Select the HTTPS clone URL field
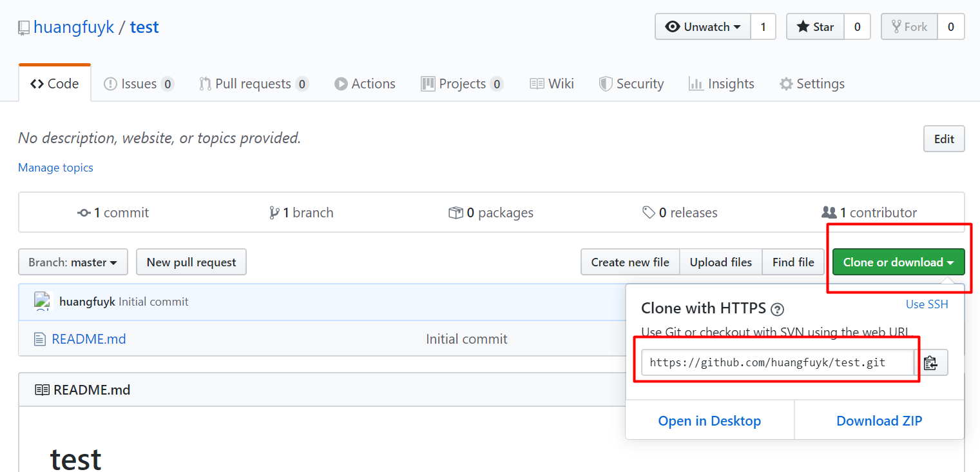980x472 pixels. click(x=778, y=362)
